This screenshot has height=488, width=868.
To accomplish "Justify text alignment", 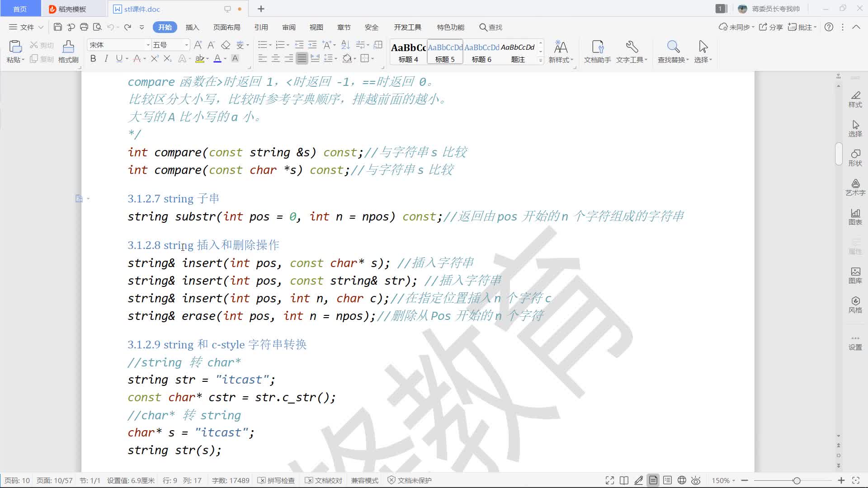I will coord(302,58).
